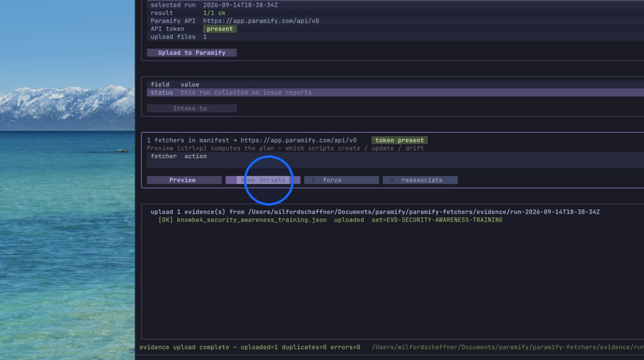Select the selected run value 2026-09-14T18-38-34Z

tap(241, 5)
